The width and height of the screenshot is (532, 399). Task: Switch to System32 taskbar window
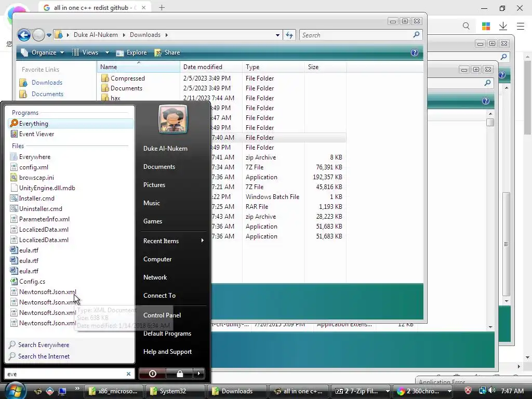pyautogui.click(x=175, y=391)
